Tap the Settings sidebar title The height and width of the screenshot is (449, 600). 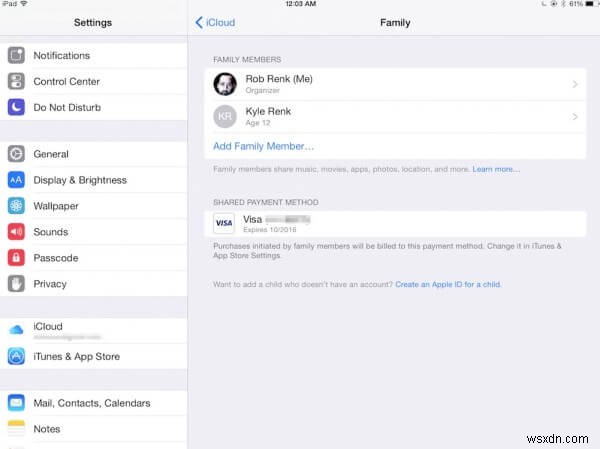[93, 23]
